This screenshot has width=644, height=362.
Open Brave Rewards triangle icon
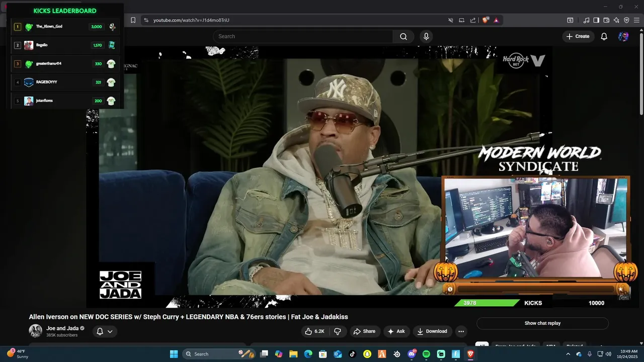[496, 20]
